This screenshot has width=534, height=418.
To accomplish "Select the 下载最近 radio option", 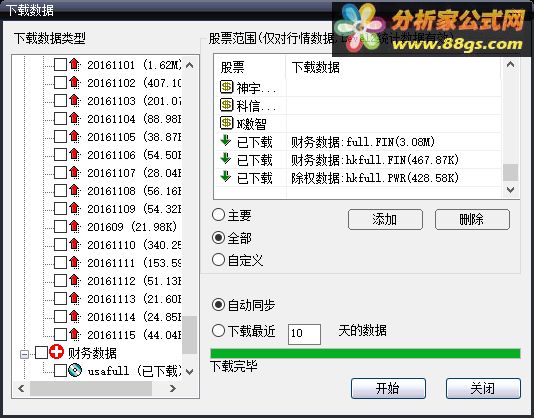I will pyautogui.click(x=218, y=330).
